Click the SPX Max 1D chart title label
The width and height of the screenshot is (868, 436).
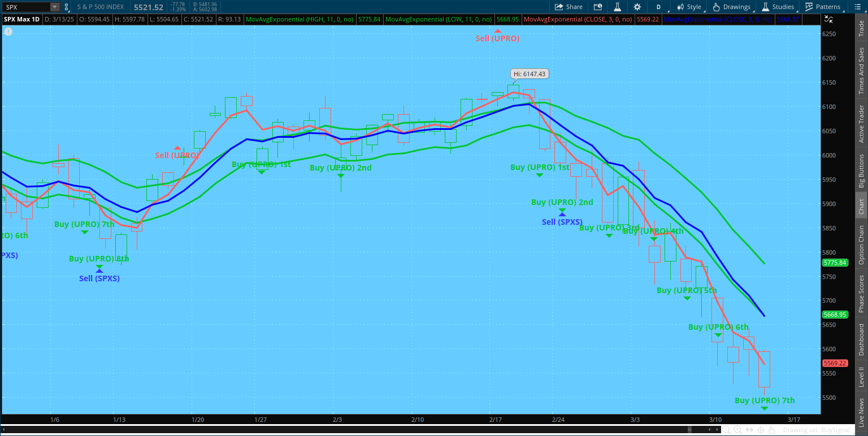(21, 19)
